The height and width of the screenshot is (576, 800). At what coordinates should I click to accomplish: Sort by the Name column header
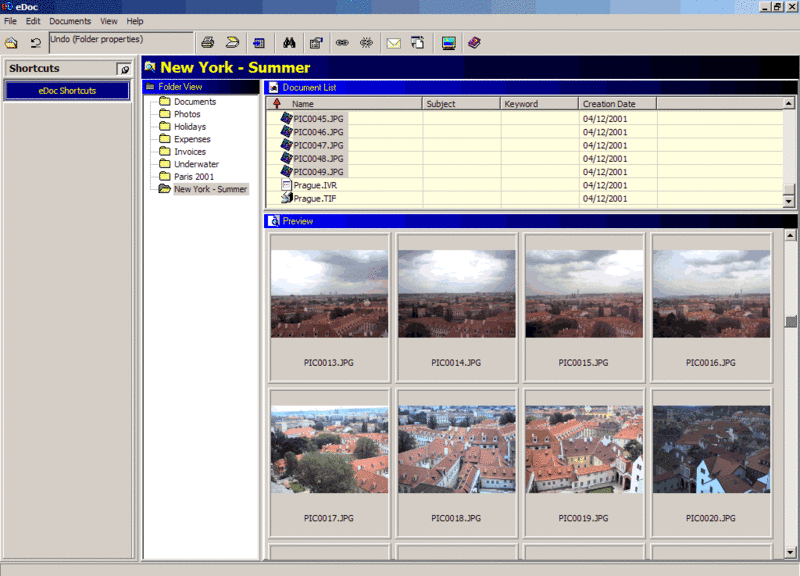click(x=344, y=104)
